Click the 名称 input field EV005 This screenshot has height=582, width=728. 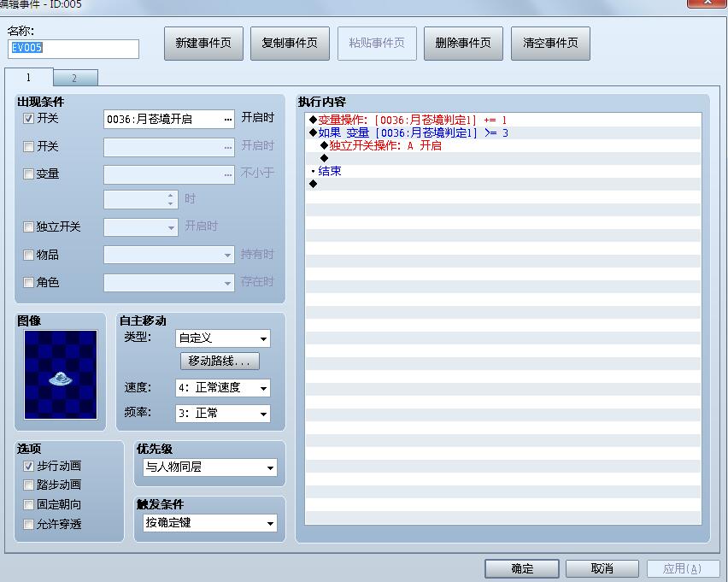click(x=73, y=49)
